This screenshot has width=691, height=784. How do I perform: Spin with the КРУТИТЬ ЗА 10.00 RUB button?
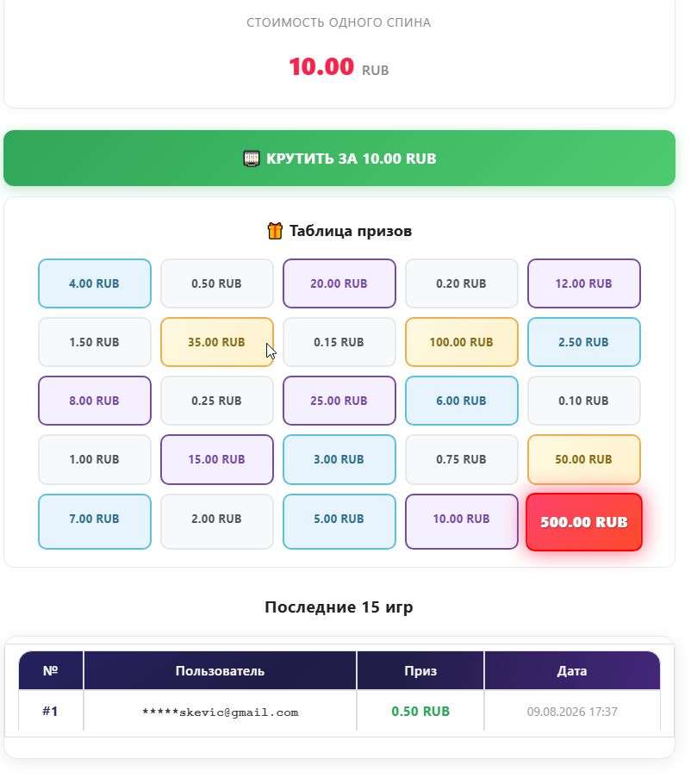point(339,158)
